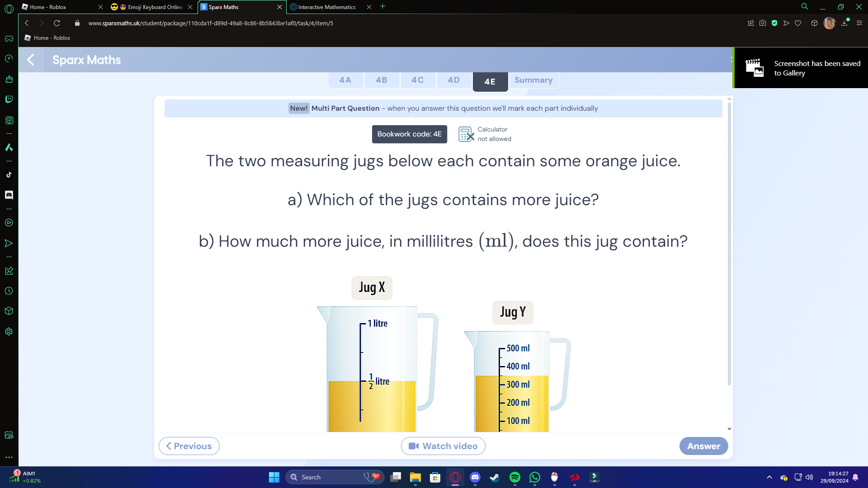Open File Explorer from the taskbar
The width and height of the screenshot is (868, 488).
click(415, 477)
